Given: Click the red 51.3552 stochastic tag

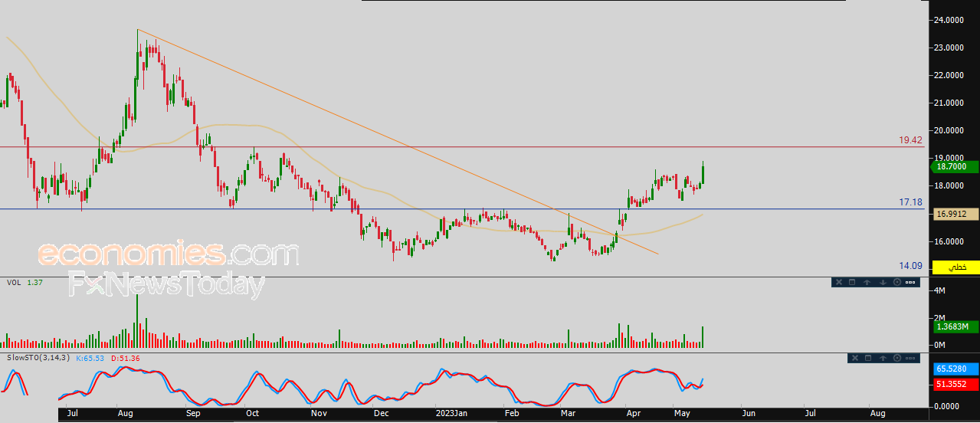Looking at the screenshot, I should pos(955,384).
